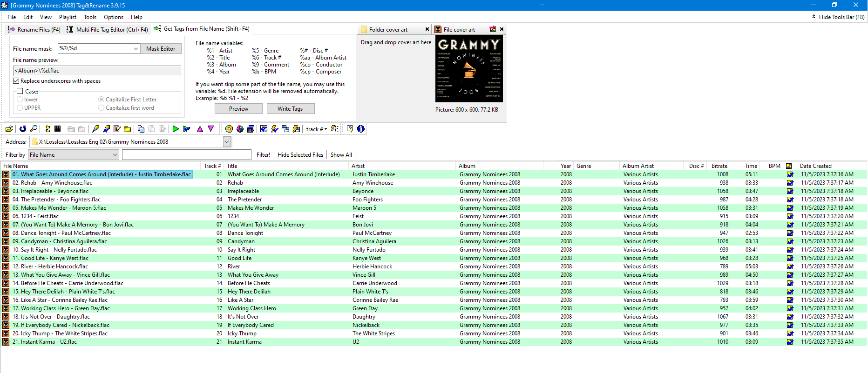Click the purple up triangle icon
This screenshot has height=373, width=868.
(200, 129)
